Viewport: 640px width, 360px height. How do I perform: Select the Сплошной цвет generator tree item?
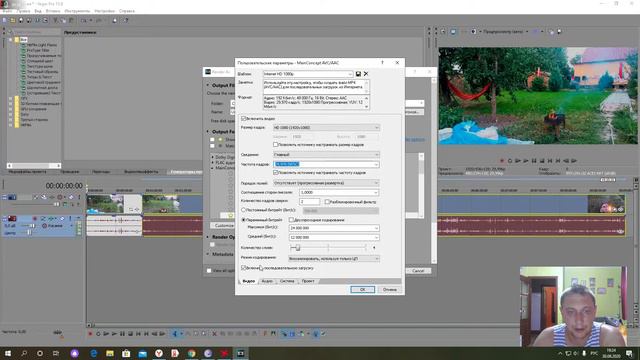[40, 61]
